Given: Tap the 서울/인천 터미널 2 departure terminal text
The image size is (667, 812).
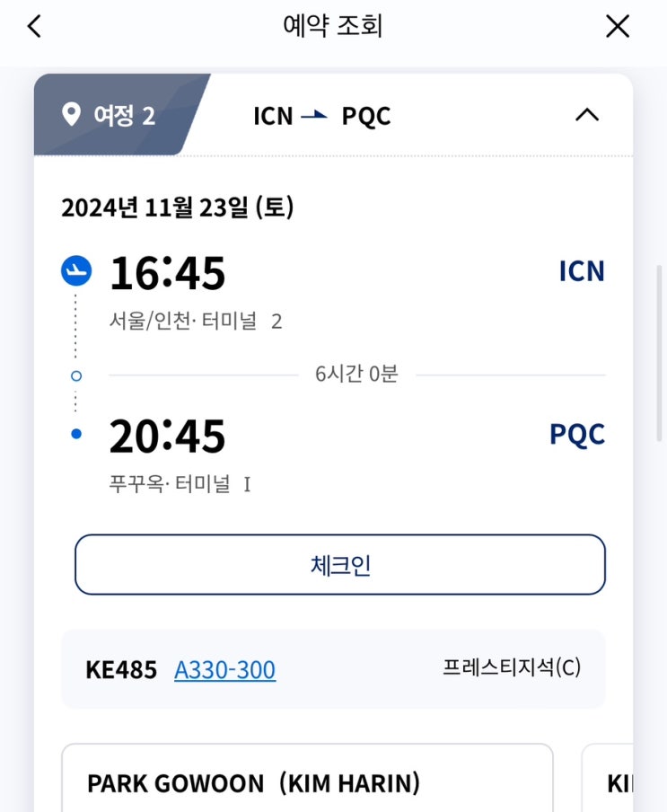Looking at the screenshot, I should 195,321.
